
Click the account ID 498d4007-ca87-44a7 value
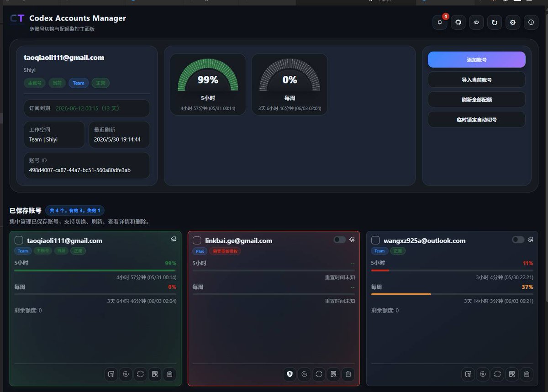tap(80, 170)
